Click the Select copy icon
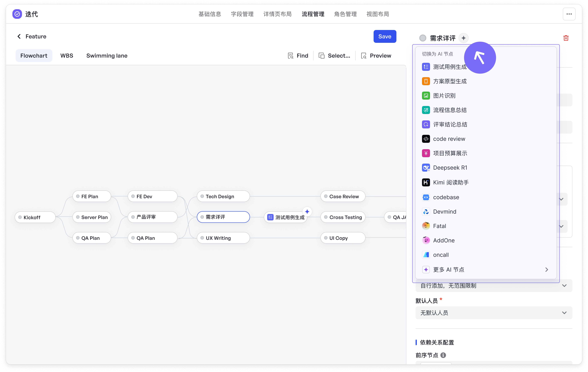The width and height of the screenshot is (588, 372). point(322,56)
